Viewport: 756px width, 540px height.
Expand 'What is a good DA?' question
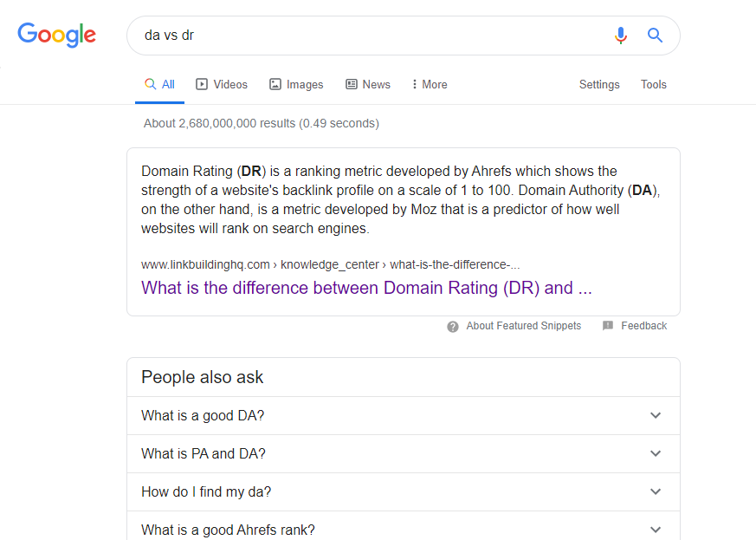coord(404,415)
